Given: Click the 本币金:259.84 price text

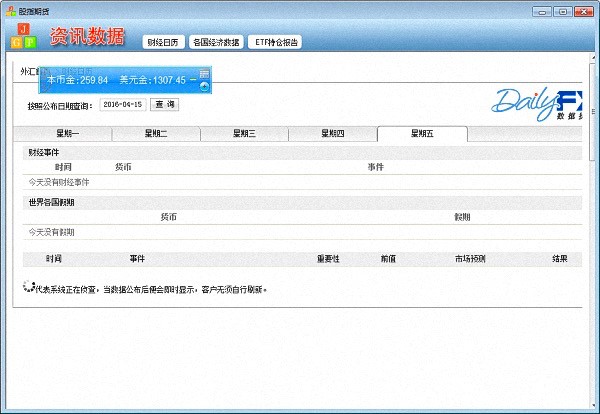Looking at the screenshot, I should pos(77,80).
